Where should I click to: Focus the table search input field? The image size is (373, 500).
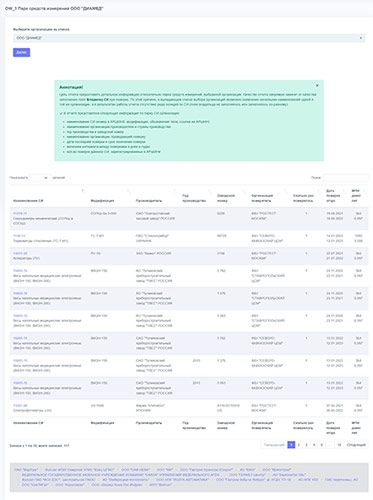[x=345, y=178]
